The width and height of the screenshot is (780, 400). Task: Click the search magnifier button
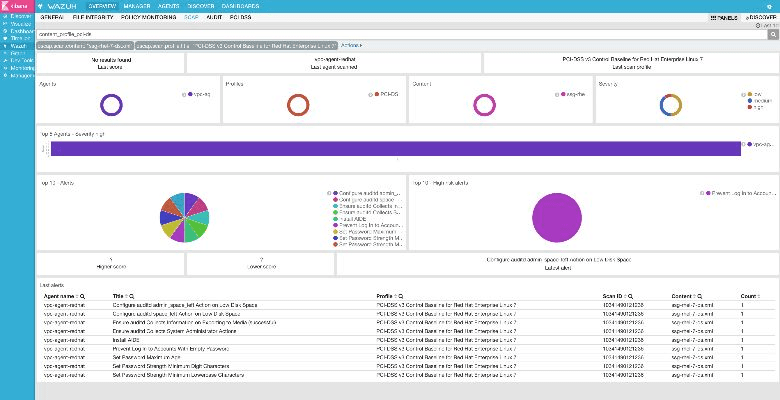coord(771,32)
